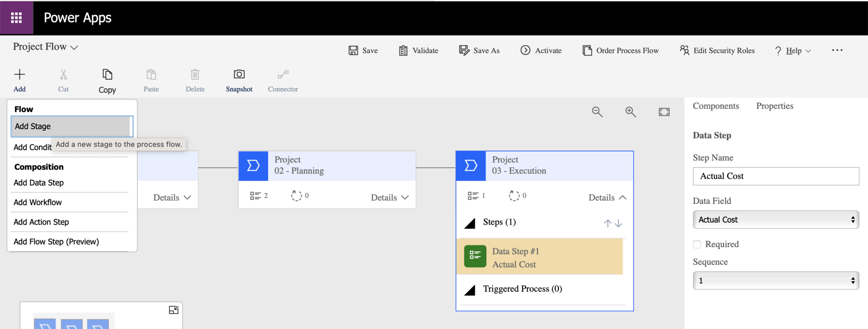Open the Sequence dropdown
Screen dimensions: 868x329
tap(775, 281)
